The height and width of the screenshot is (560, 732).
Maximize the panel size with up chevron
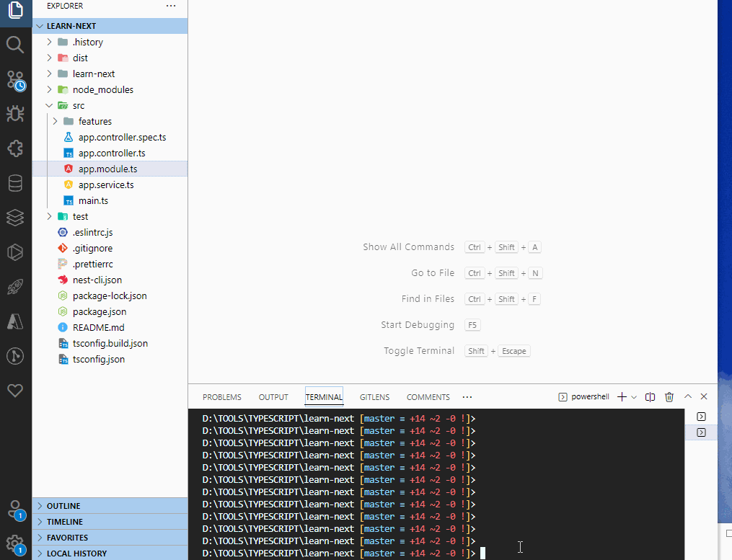(x=688, y=396)
